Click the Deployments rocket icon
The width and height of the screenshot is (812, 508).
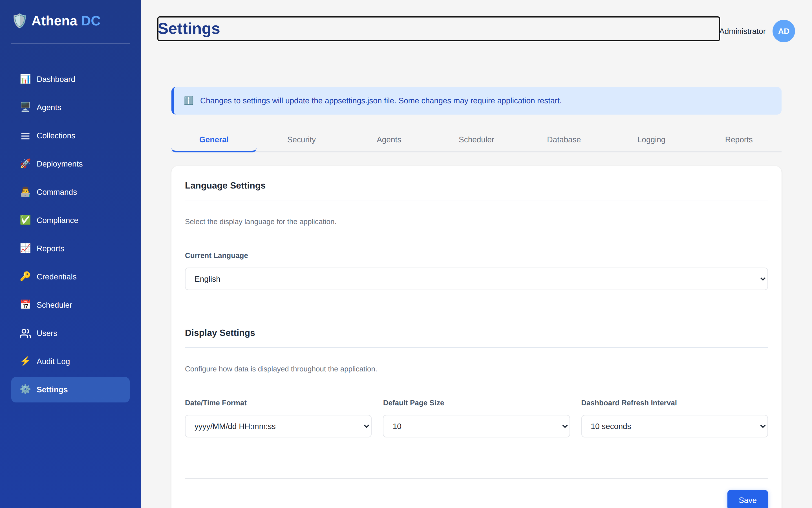point(25,164)
